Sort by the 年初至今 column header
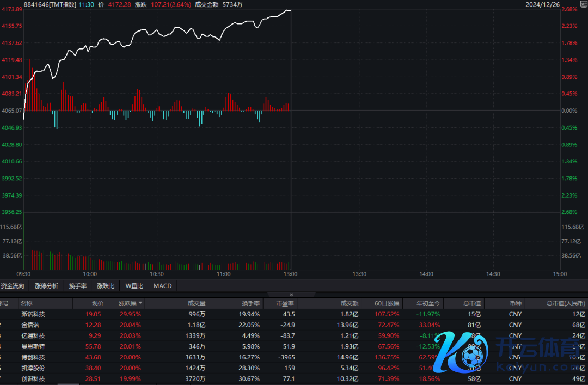The image size is (588, 385). [428, 303]
